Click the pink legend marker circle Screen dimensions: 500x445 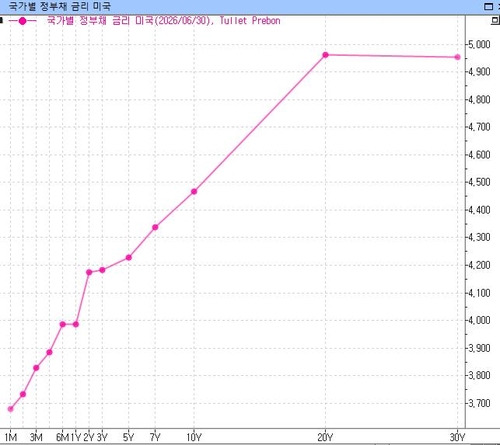[22, 21]
